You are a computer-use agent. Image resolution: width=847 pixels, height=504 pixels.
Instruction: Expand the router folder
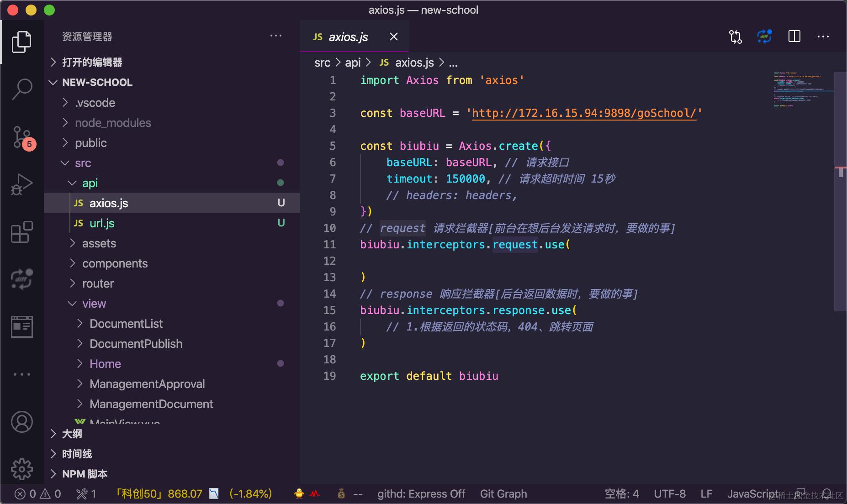coord(172,283)
